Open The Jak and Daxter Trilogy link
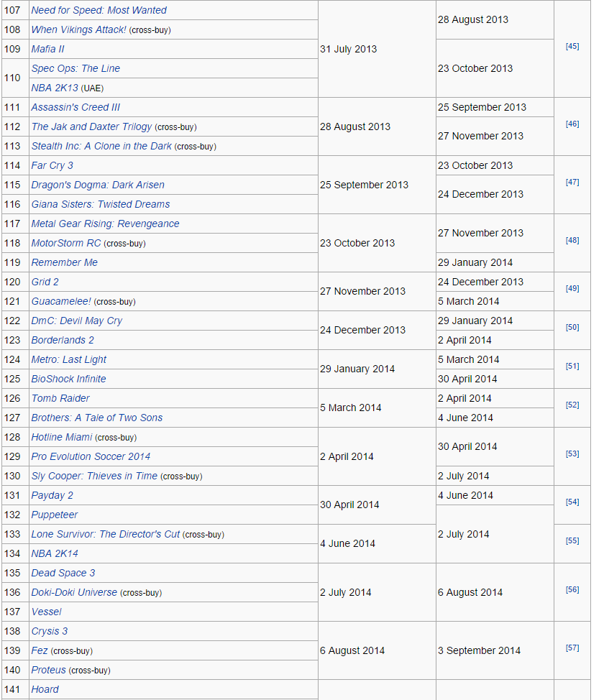The width and height of the screenshot is (604, 700). click(x=91, y=126)
